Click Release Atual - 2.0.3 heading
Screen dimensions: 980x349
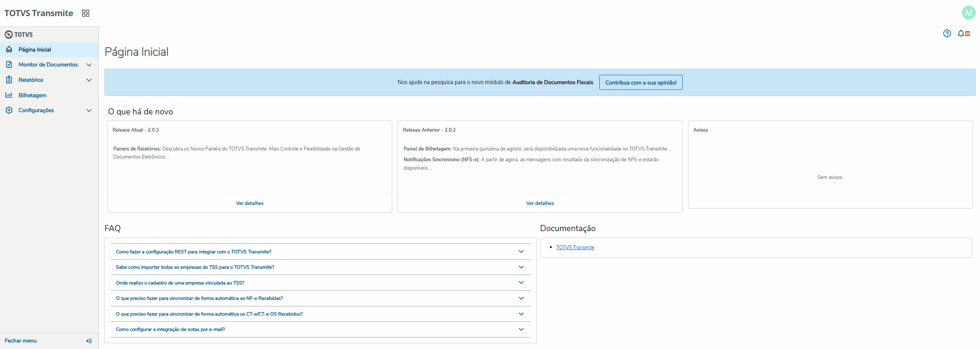[135, 130]
